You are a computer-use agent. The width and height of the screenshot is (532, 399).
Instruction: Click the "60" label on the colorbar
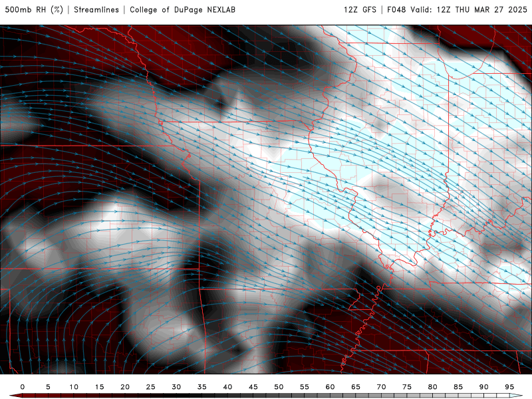pyautogui.click(x=330, y=387)
